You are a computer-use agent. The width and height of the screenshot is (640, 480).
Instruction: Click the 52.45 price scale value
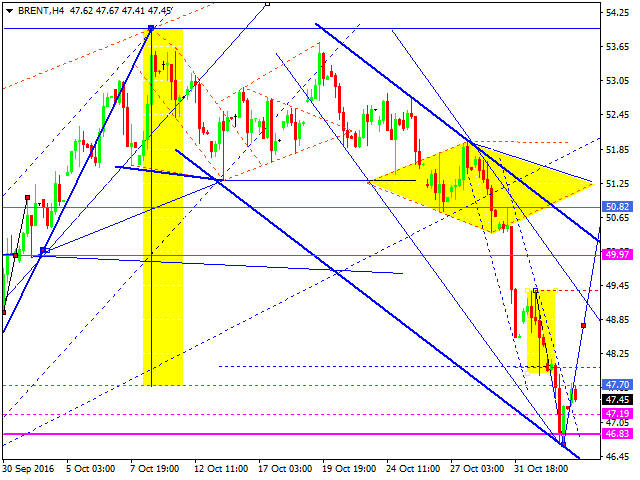[618, 115]
